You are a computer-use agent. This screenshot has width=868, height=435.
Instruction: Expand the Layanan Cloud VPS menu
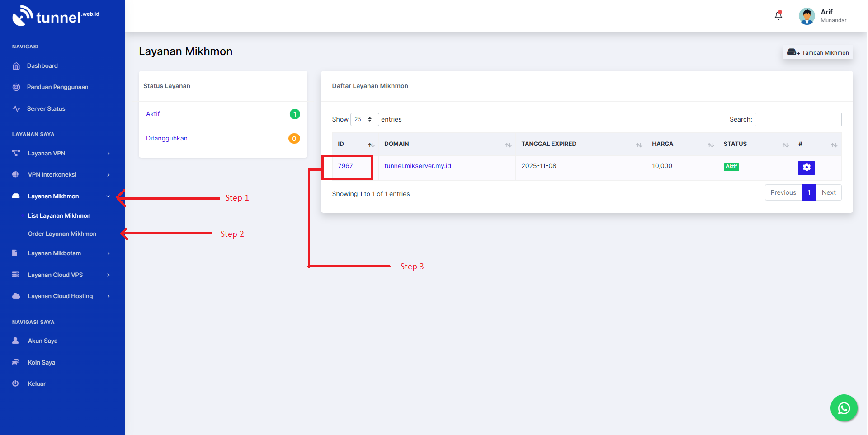click(62, 275)
